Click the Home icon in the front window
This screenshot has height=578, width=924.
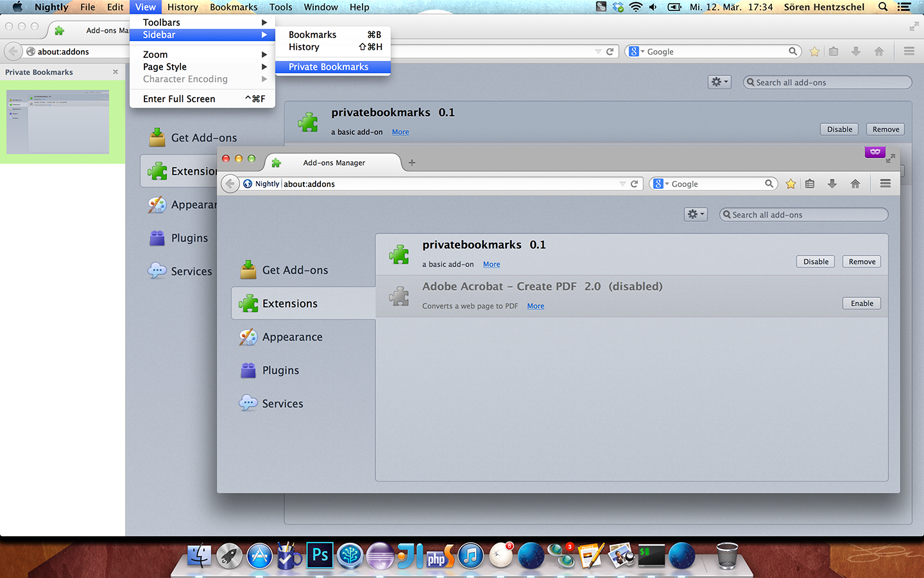point(855,184)
